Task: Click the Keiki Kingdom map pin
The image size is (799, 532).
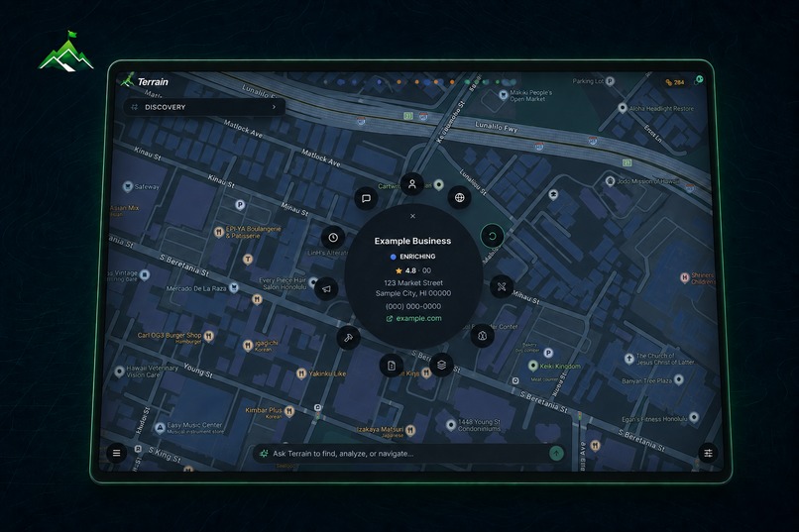Action: [533, 366]
